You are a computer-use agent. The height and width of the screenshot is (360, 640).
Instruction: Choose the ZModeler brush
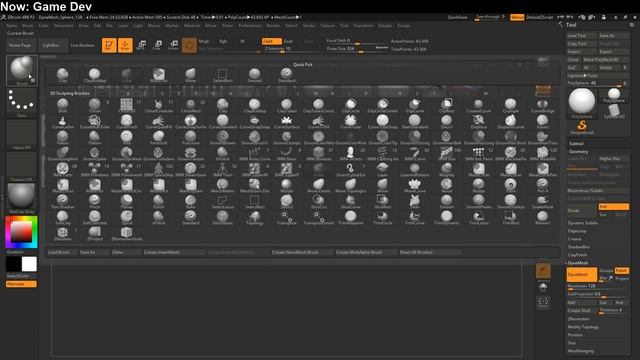coord(62,233)
